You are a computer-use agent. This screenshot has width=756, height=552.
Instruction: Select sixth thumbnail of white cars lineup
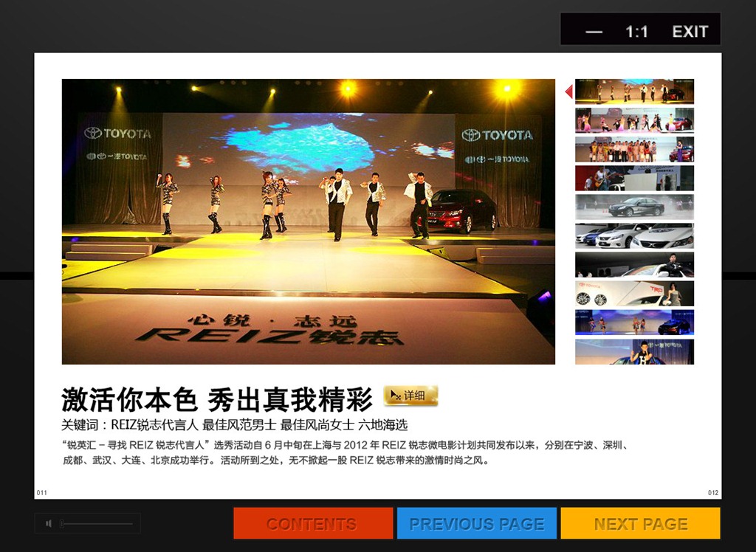click(x=634, y=235)
